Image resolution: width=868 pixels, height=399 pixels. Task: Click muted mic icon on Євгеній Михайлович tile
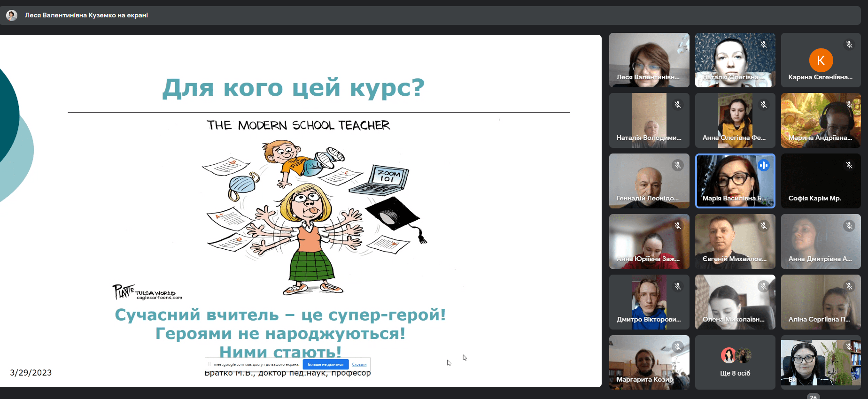pyautogui.click(x=764, y=226)
